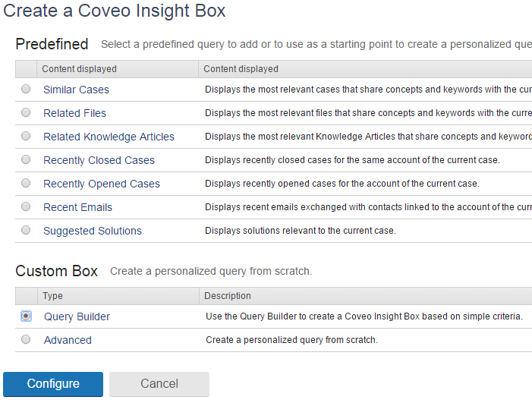Click the Recently Closed Cases link
The height and width of the screenshot is (403, 532).
99,160
